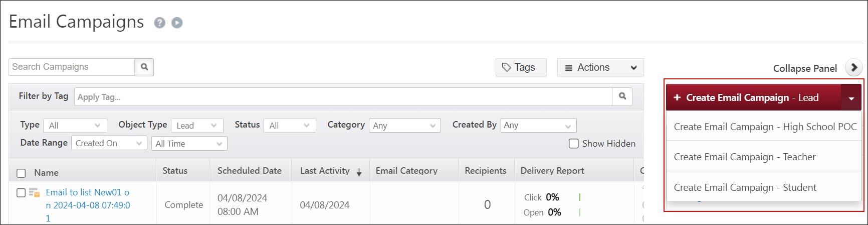Click the Collapse Panel label

(x=805, y=68)
